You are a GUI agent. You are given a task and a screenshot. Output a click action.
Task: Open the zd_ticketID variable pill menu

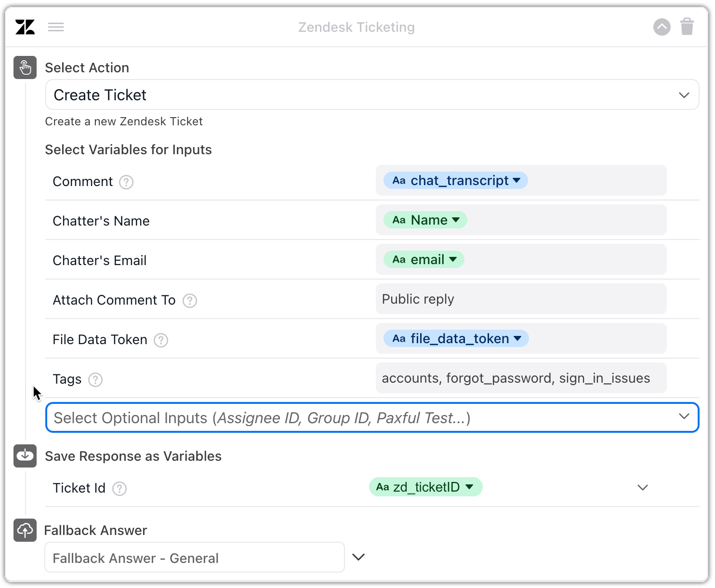(469, 487)
